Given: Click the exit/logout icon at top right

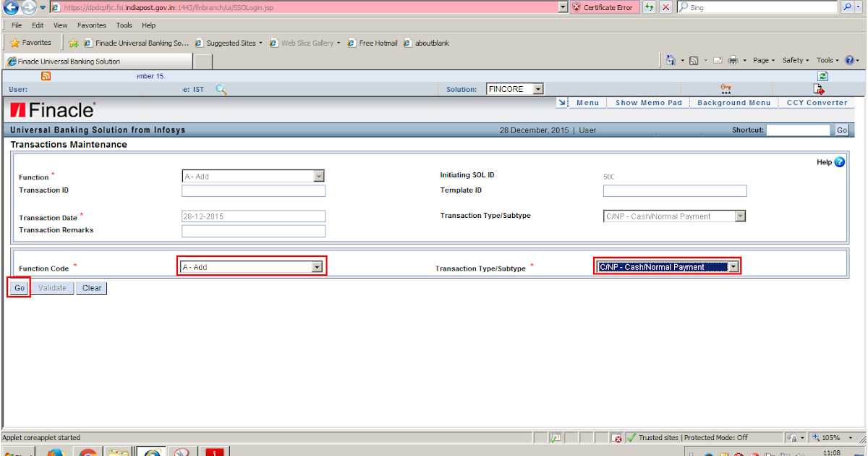Looking at the screenshot, I should [x=819, y=88].
